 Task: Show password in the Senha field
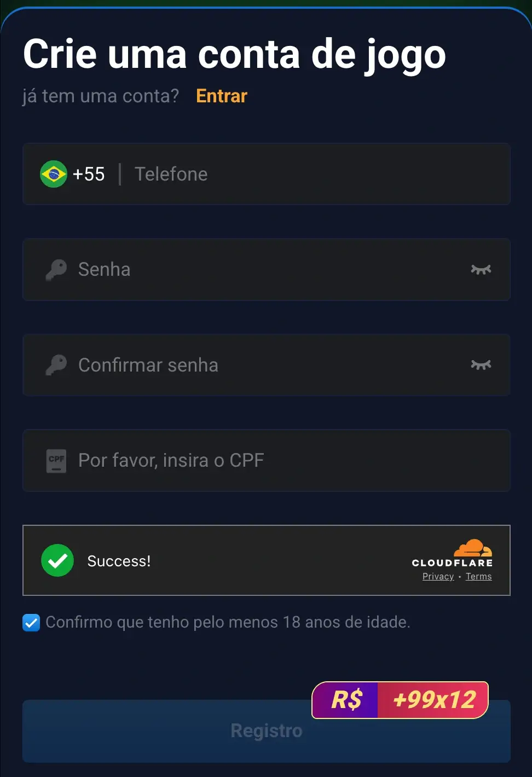[x=481, y=269]
